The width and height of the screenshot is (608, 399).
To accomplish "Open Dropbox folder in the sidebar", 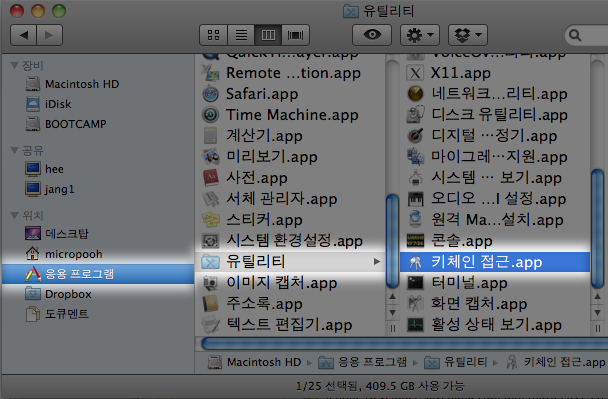I will coord(59,294).
